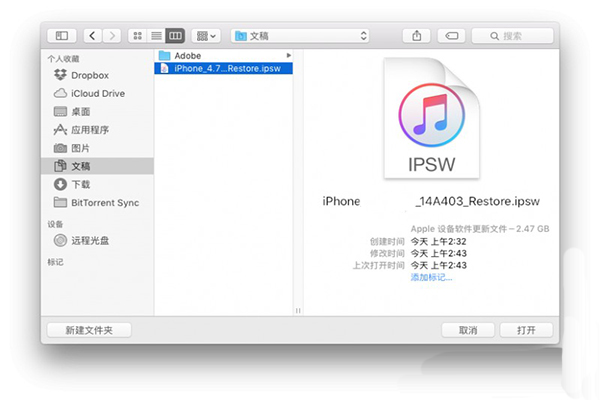Select the iPhone_4.7...Restore.ipsw file
The width and height of the screenshot is (600, 400).
click(x=223, y=68)
